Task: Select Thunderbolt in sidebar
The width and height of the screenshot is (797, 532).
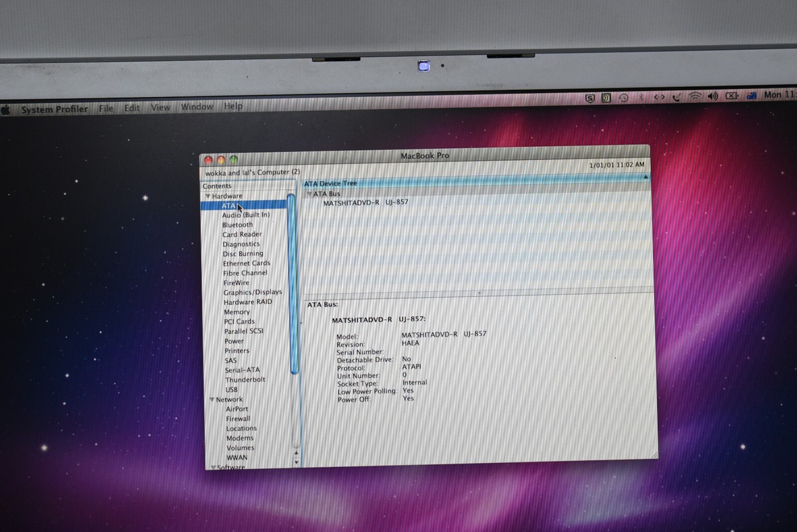Action: click(x=245, y=380)
